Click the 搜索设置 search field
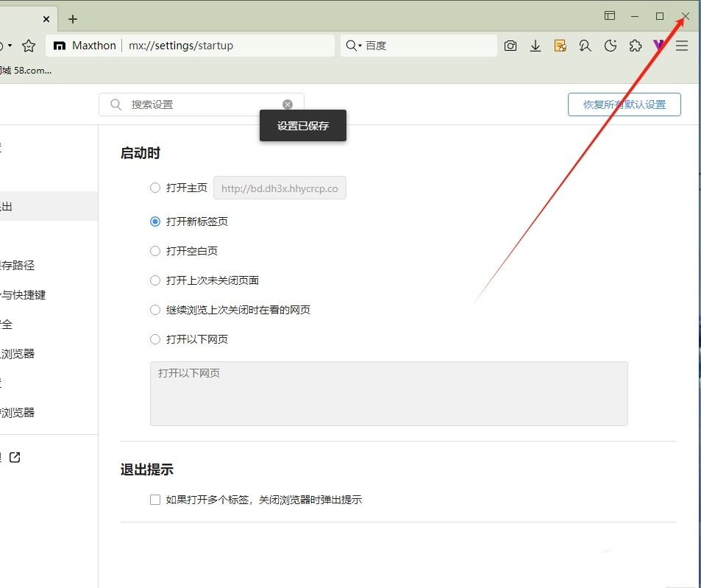701x588 pixels. [x=202, y=105]
